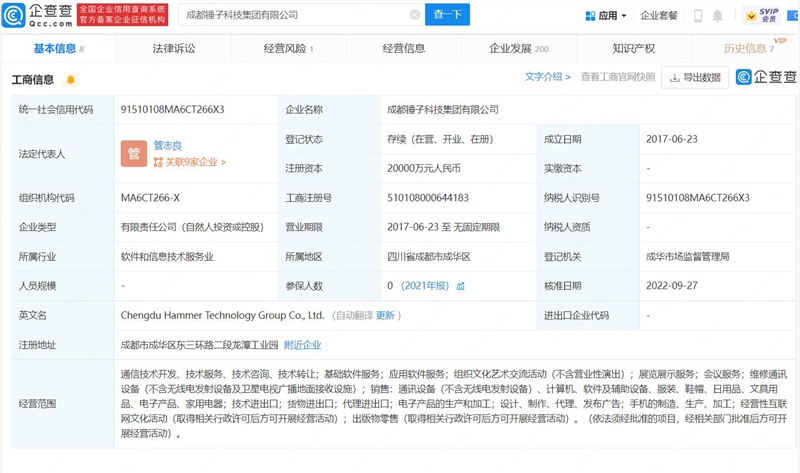This screenshot has width=800, height=473.
Task: Toggle the orange bell next to 工商信息
Action: pyautogui.click(x=70, y=80)
